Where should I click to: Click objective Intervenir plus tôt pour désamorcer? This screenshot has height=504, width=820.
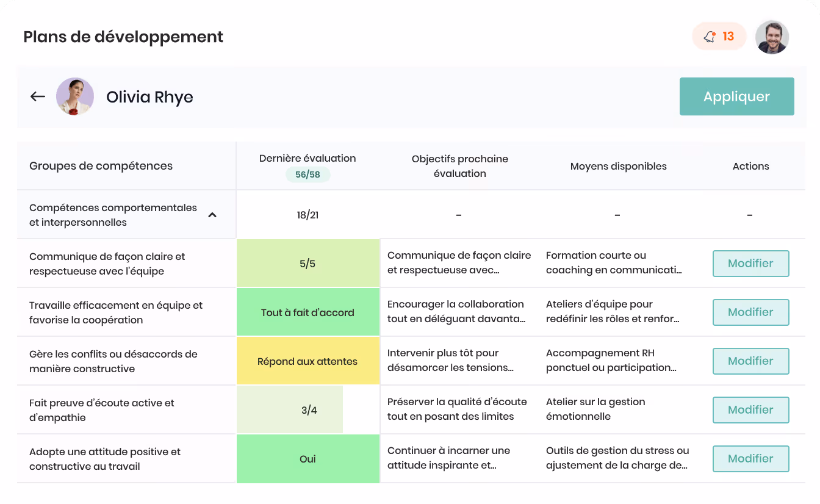(x=450, y=360)
